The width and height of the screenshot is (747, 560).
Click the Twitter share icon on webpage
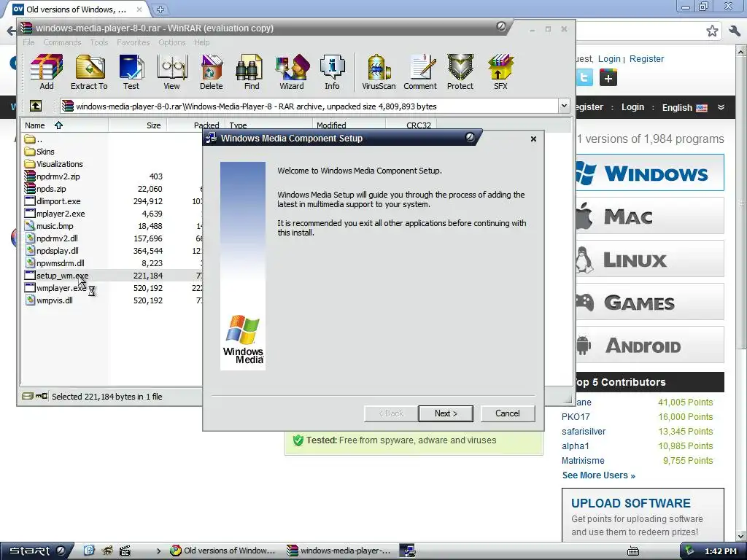coord(584,77)
